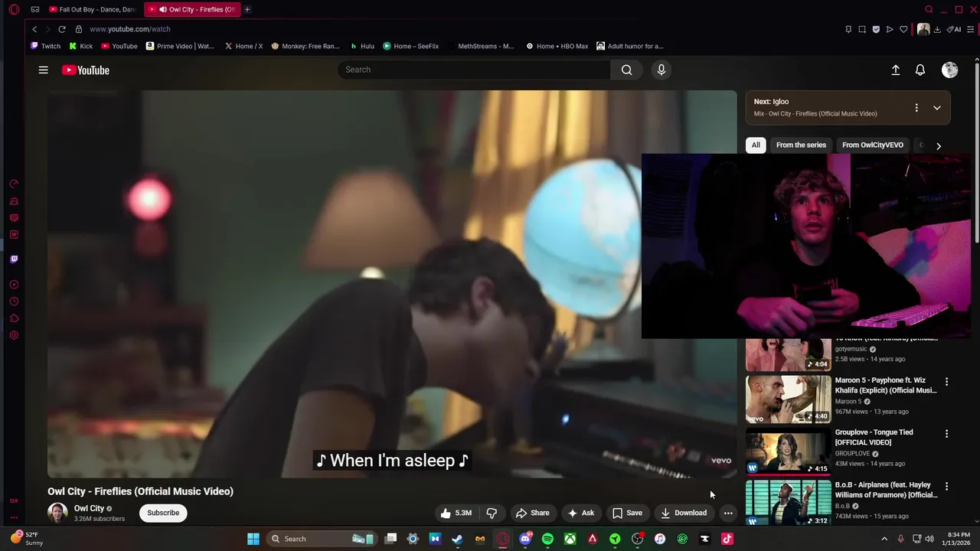
Task: Subscribe to Owl City channel
Action: 163,513
